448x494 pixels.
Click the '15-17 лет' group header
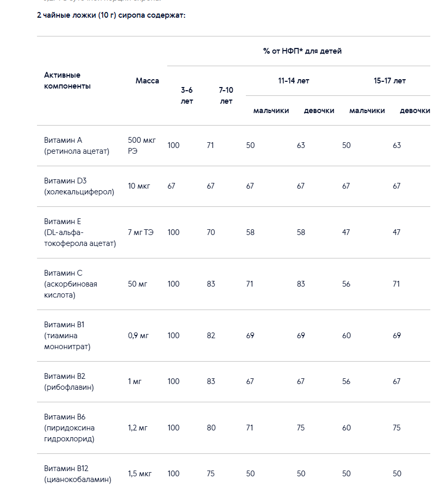[390, 81]
